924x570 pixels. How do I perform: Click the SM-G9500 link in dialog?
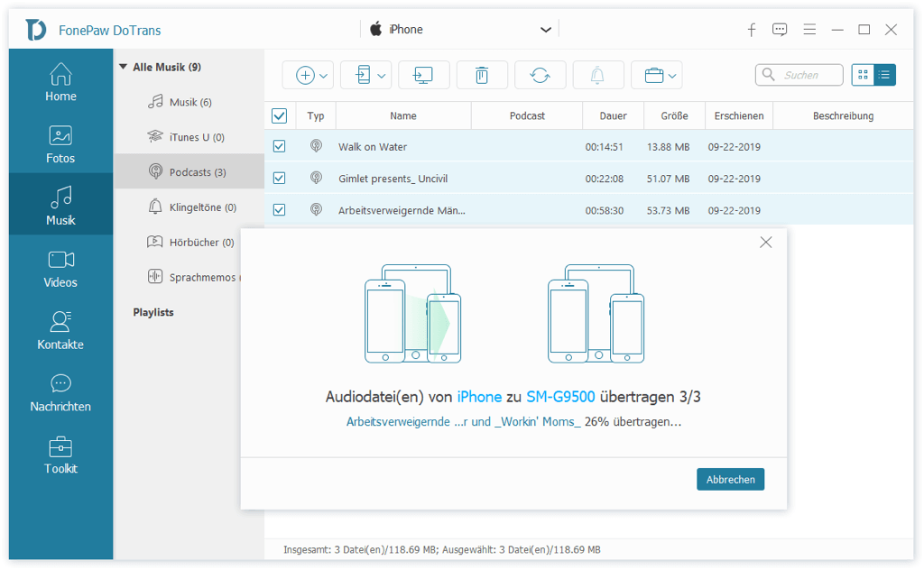coord(560,397)
